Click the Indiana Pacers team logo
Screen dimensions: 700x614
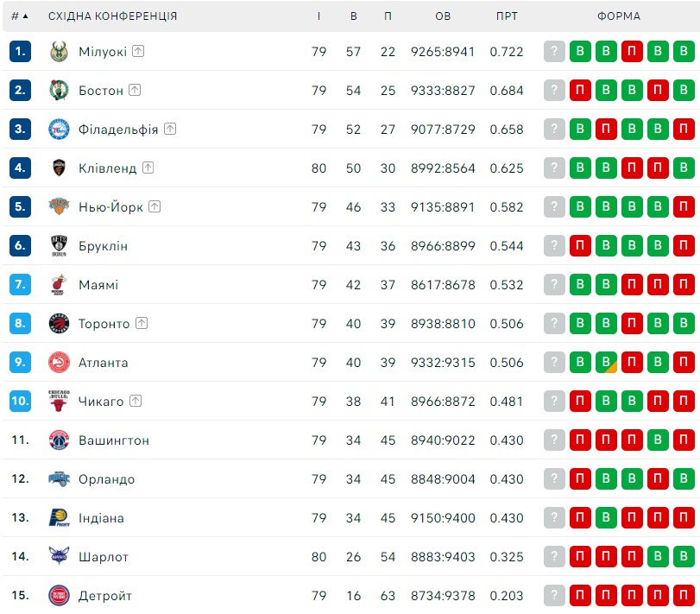[59, 517]
